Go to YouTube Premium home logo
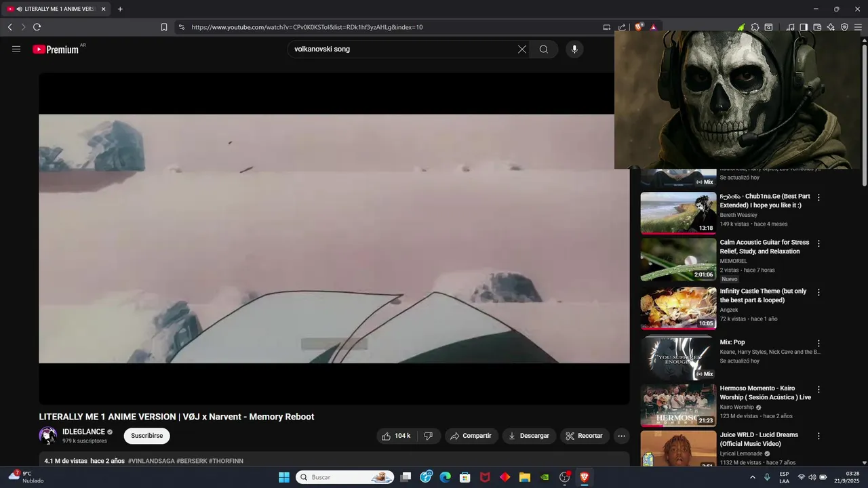Image resolution: width=868 pixels, height=488 pixels. click(56, 49)
